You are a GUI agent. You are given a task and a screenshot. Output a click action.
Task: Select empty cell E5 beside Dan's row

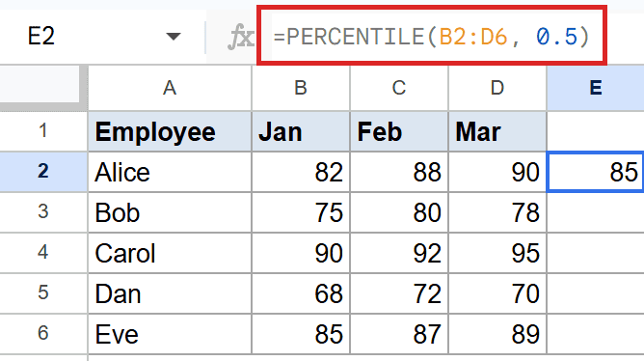596,293
